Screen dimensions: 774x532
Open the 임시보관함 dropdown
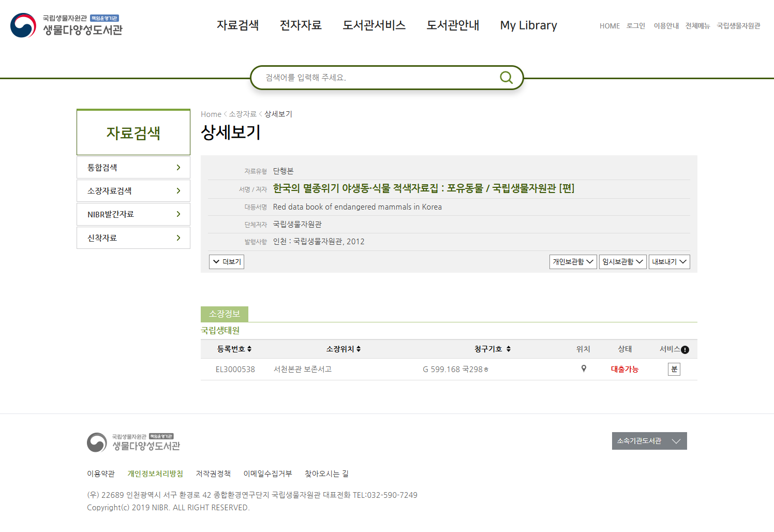click(x=622, y=262)
